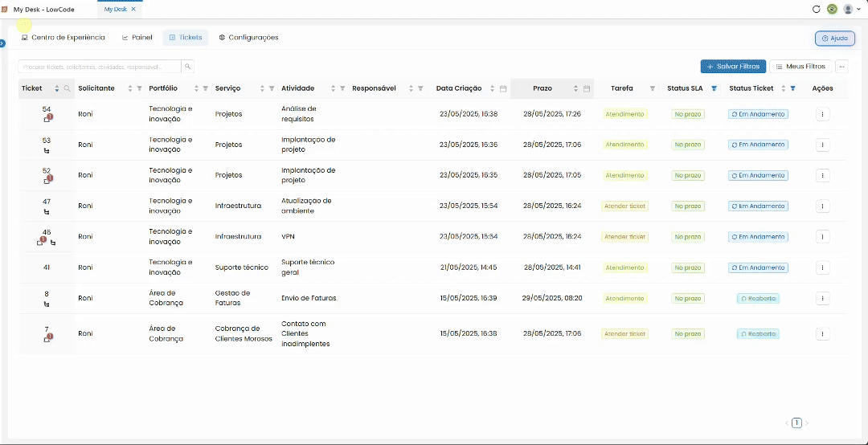The height and width of the screenshot is (445, 868).
Task: Sort the Solicitante column
Action: pos(130,88)
